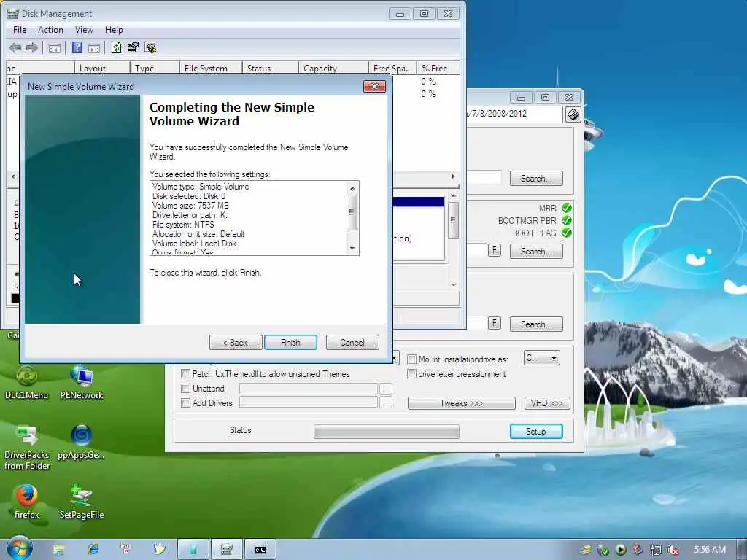
Task: Click the Capacity column header
Action: pos(333,68)
